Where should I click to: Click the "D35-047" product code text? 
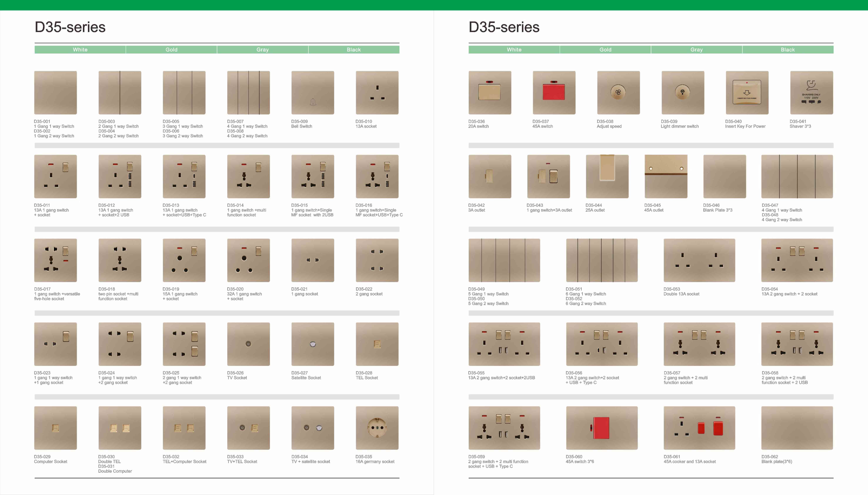click(770, 205)
